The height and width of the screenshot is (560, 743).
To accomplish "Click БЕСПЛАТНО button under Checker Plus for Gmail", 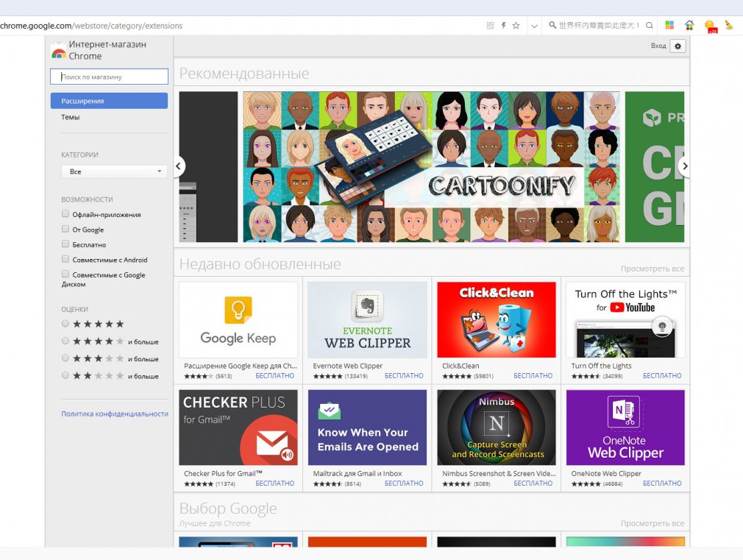I will pos(275,483).
